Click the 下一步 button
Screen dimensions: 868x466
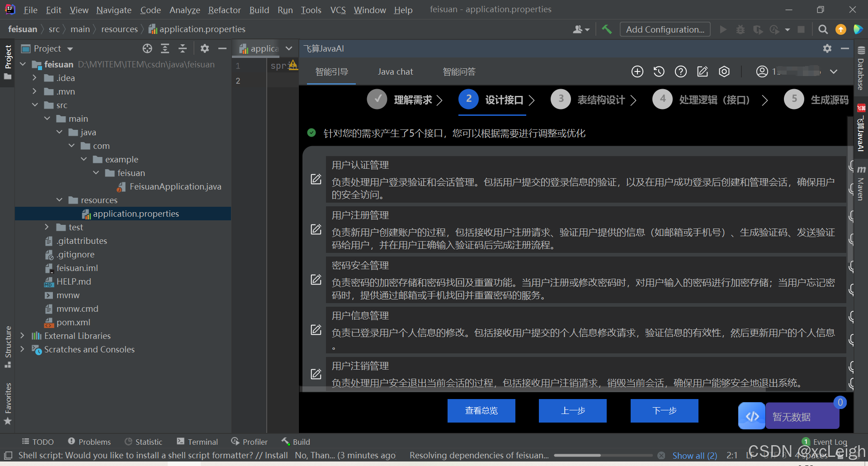point(664,411)
